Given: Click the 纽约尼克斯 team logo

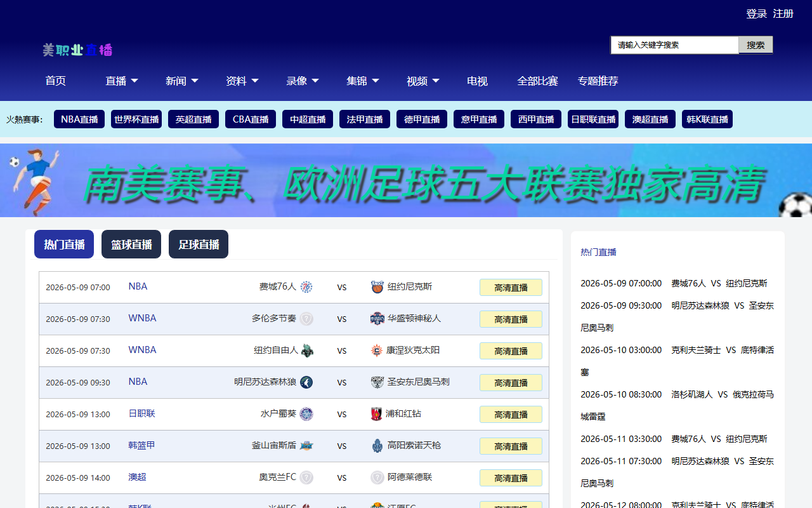Looking at the screenshot, I should point(377,287).
